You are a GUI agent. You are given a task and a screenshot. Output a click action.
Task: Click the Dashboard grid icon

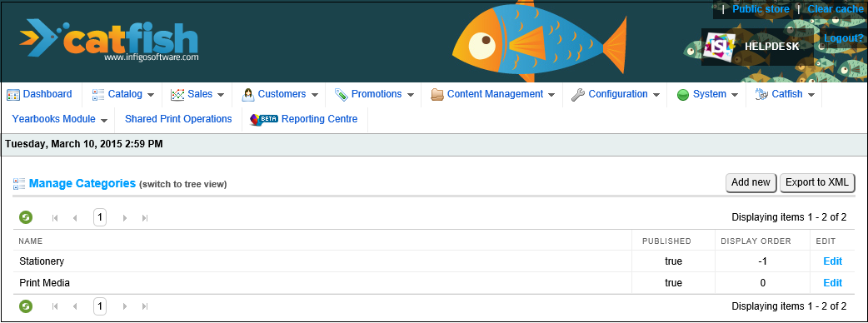click(x=12, y=95)
